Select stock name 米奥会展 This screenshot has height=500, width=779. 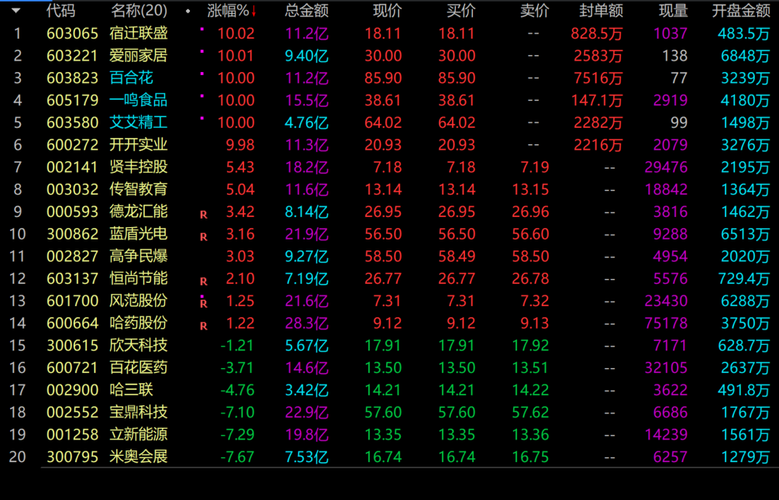click(139, 457)
